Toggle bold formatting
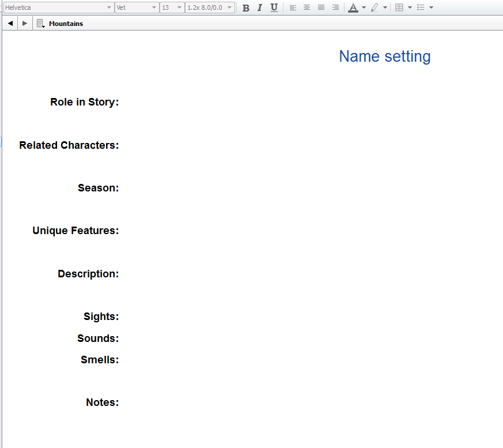This screenshot has width=503, height=448. pyautogui.click(x=245, y=7)
